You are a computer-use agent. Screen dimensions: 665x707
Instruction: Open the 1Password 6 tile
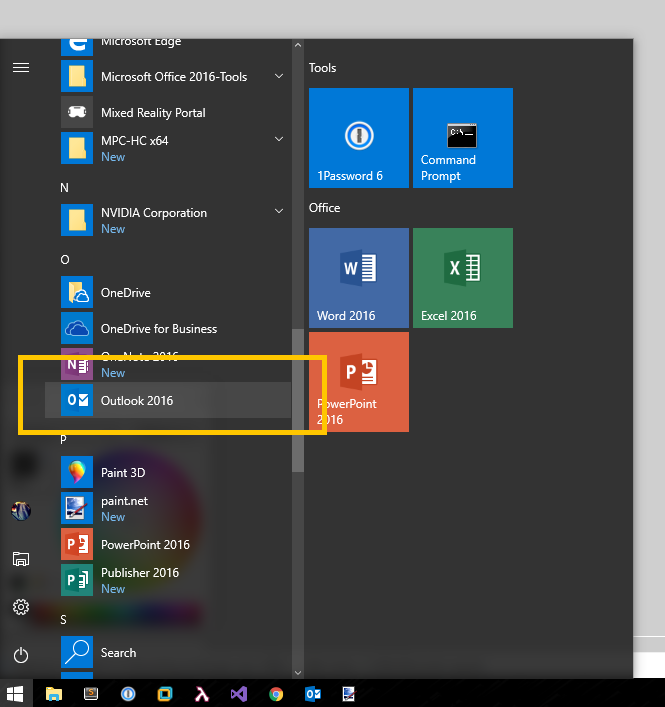pyautogui.click(x=358, y=138)
